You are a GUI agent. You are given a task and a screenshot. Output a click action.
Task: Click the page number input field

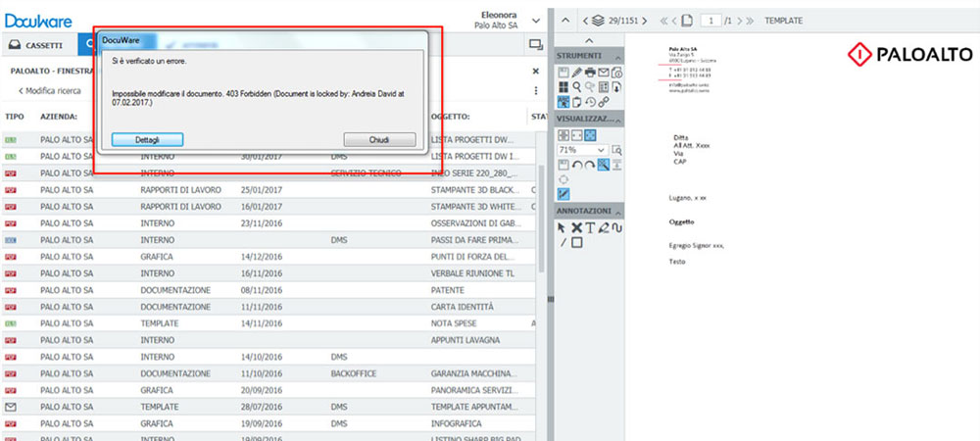coord(710,21)
